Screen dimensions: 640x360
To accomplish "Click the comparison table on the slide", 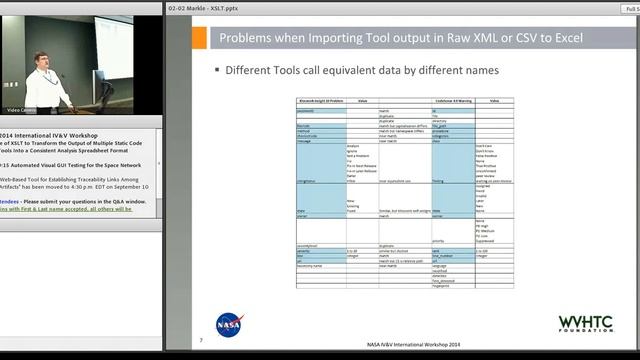I will click(x=405, y=193).
